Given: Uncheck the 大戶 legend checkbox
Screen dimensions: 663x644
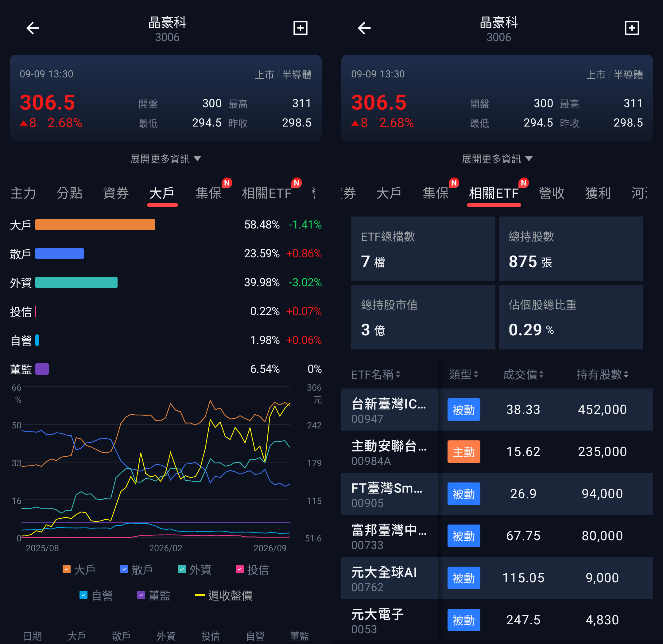Looking at the screenshot, I should coord(67,569).
